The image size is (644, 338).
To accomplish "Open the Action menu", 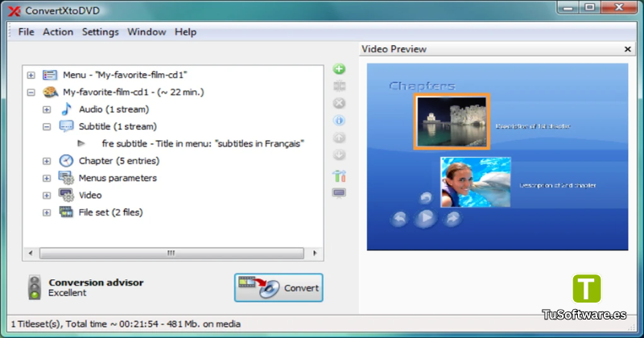I will point(58,31).
